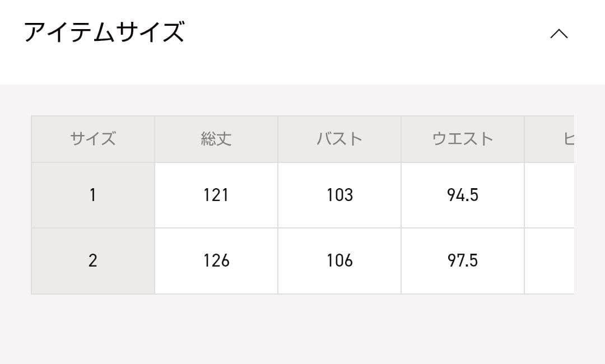This screenshot has height=364, width=605.
Task: Click the 総丈 value 121 for size 1
Action: coord(216,195)
